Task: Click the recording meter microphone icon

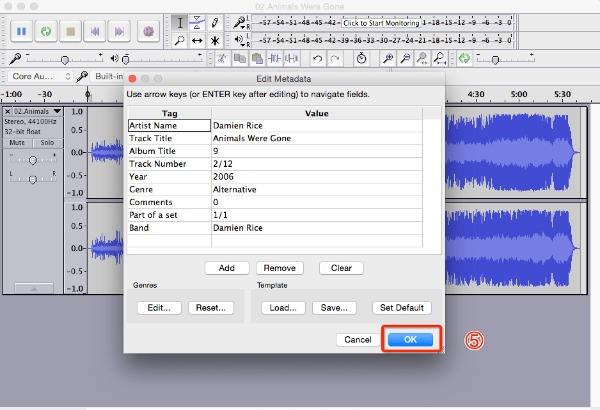Action: coord(240,23)
